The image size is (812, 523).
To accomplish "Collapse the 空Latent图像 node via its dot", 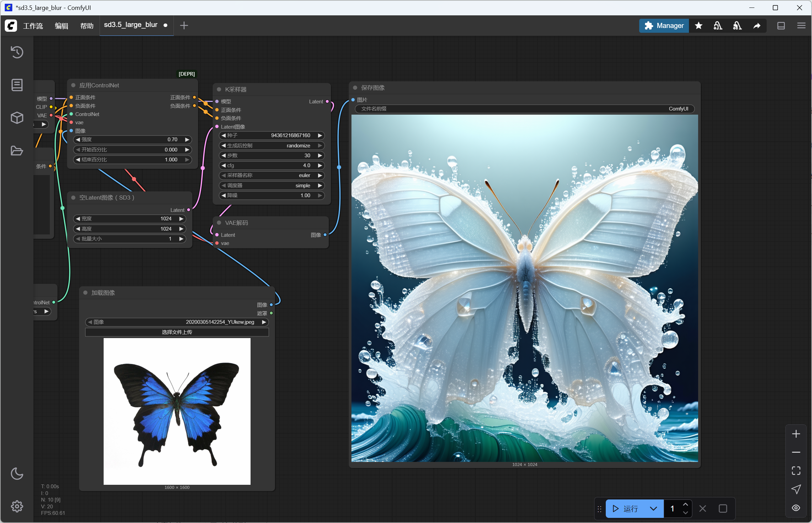I will 73,198.
